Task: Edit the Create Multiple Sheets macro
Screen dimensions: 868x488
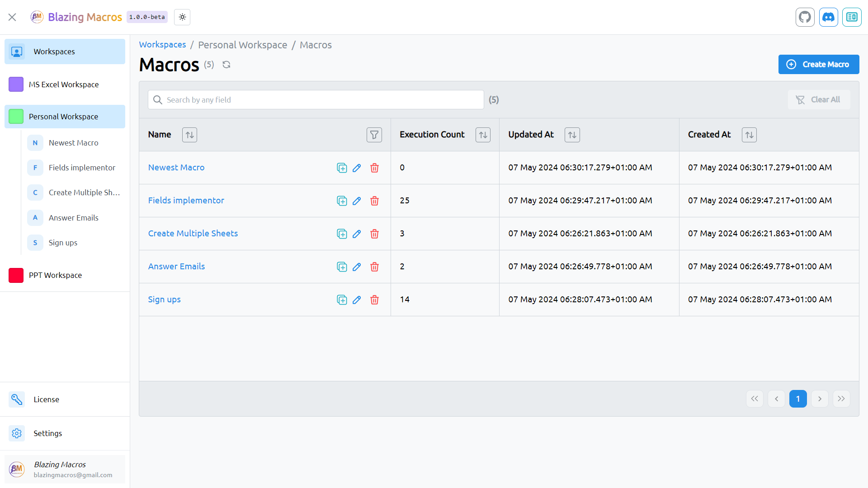Action: pyautogui.click(x=357, y=234)
